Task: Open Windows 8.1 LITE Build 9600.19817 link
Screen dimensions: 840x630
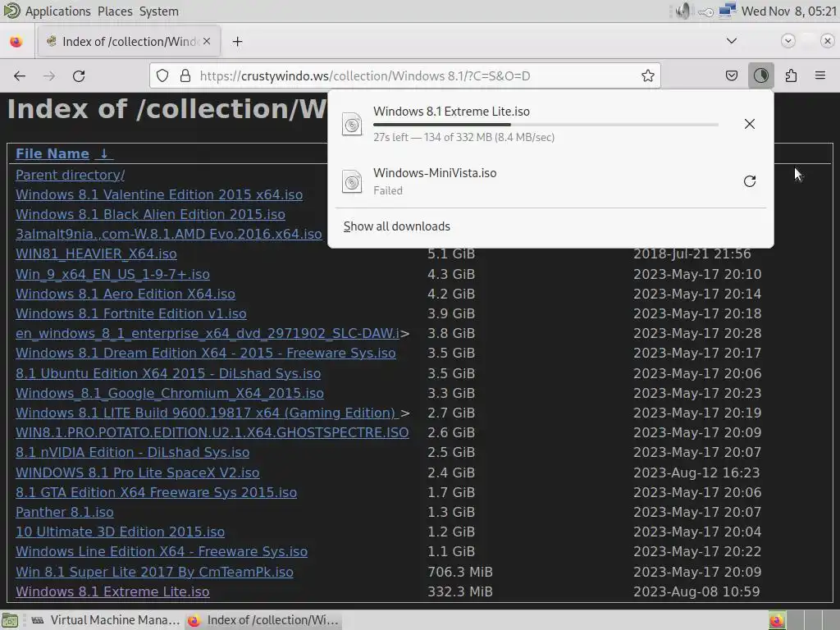Action: coord(208,413)
